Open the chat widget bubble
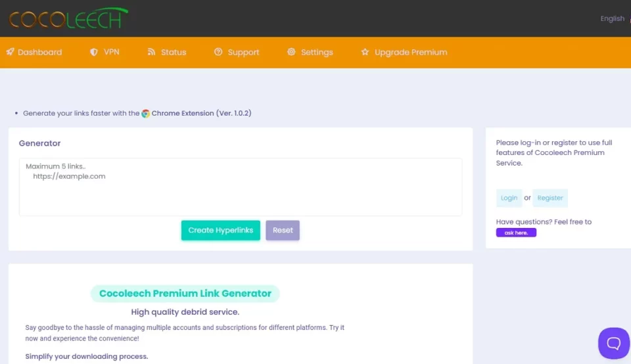This screenshot has height=364, width=631. coord(613,343)
